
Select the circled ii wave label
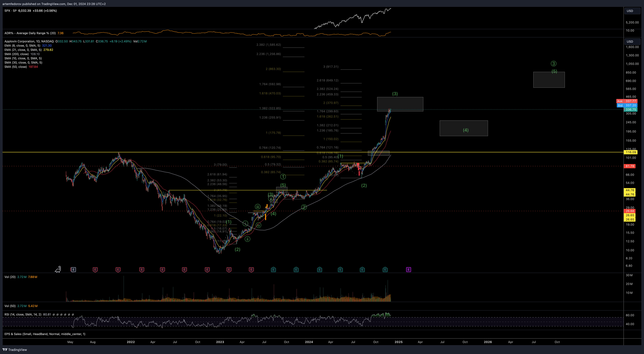pyautogui.click(x=247, y=239)
